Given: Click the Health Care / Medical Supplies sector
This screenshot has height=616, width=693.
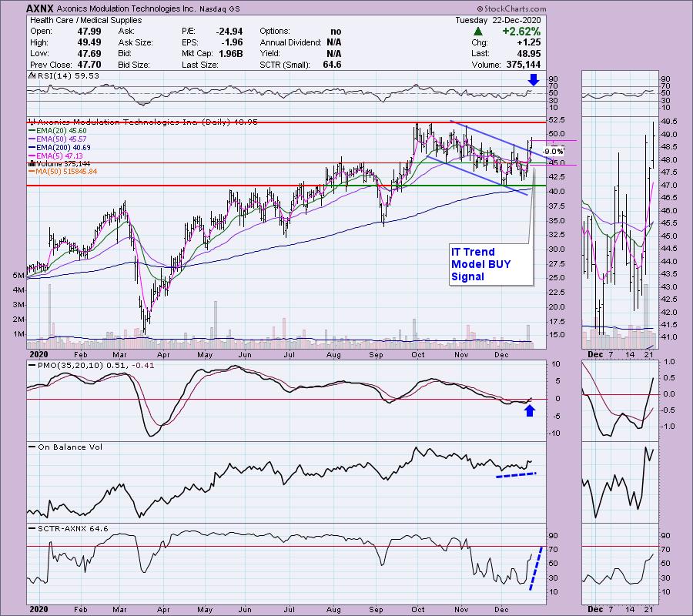Looking at the screenshot, I should coord(85,20).
